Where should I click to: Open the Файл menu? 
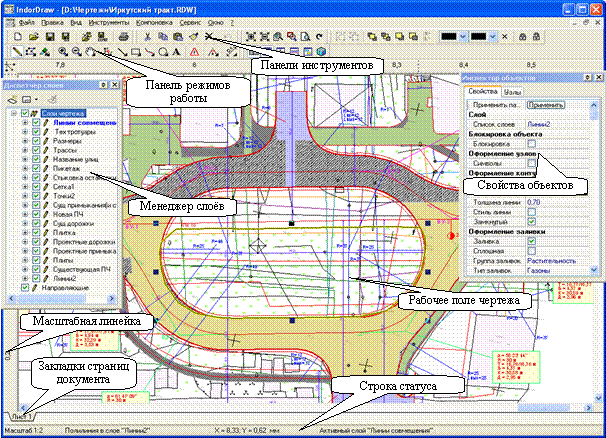pos(25,20)
